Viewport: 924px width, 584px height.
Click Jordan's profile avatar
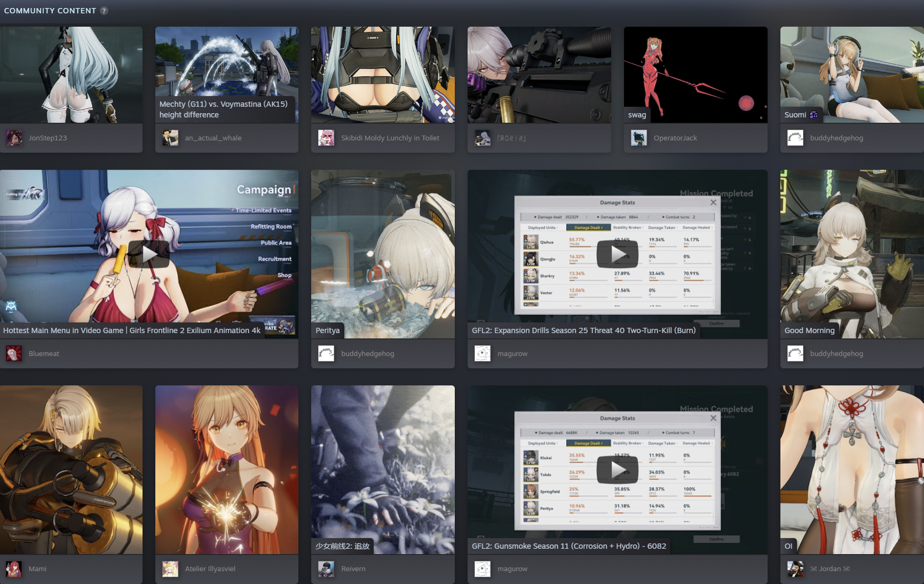click(795, 569)
